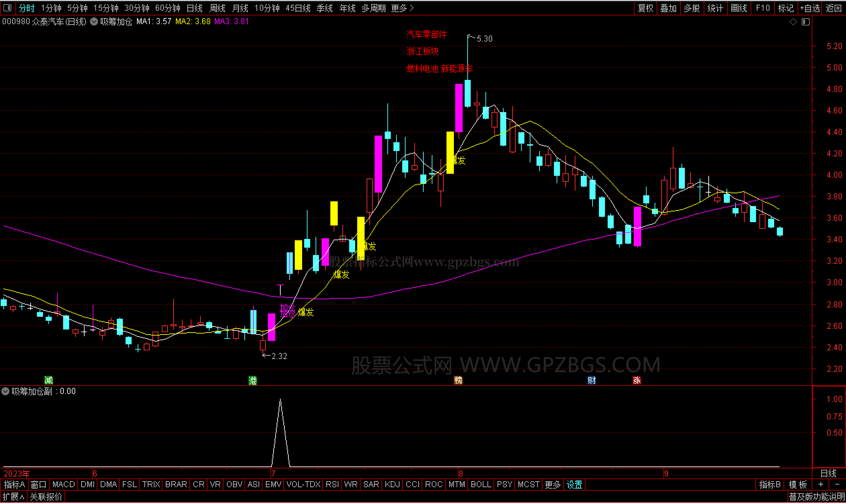This screenshot has height=504, width=846.
Task: Open 关联报价 related quotes
Action: [46, 497]
